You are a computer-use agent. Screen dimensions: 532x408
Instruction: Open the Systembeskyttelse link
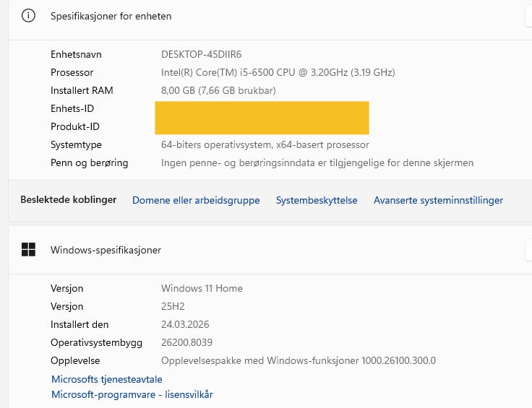pos(317,200)
